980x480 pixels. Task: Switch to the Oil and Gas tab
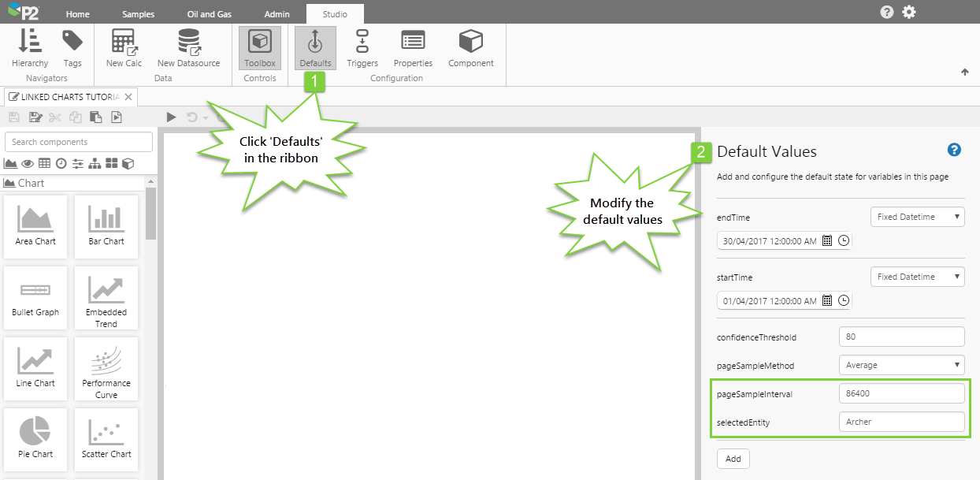[208, 14]
